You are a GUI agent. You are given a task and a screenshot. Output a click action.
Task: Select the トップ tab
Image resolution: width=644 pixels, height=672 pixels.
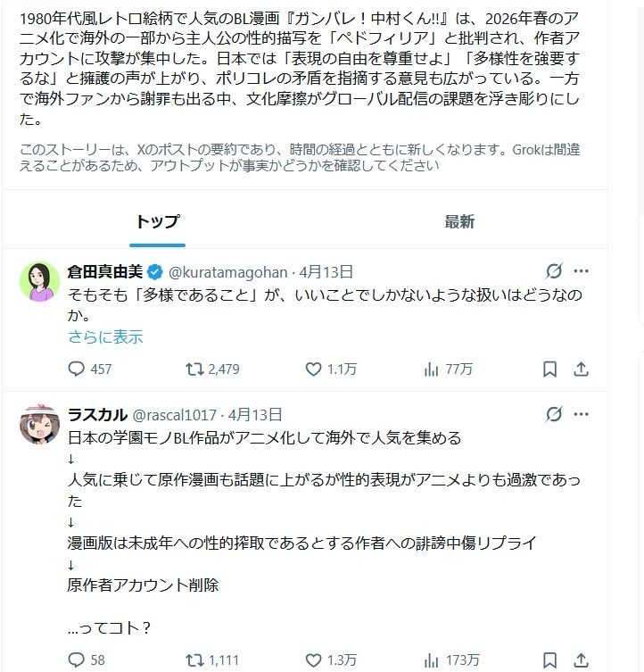coord(157,221)
